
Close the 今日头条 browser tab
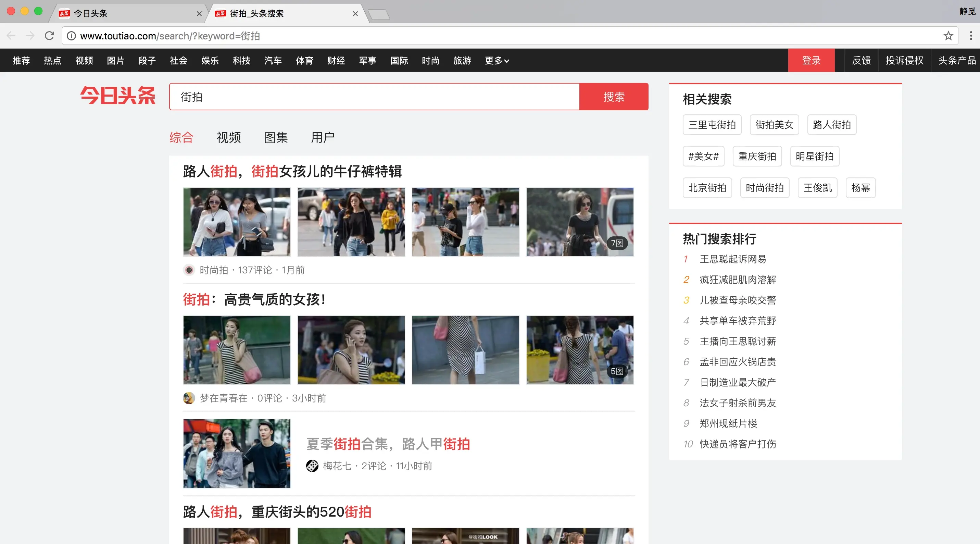(x=199, y=14)
